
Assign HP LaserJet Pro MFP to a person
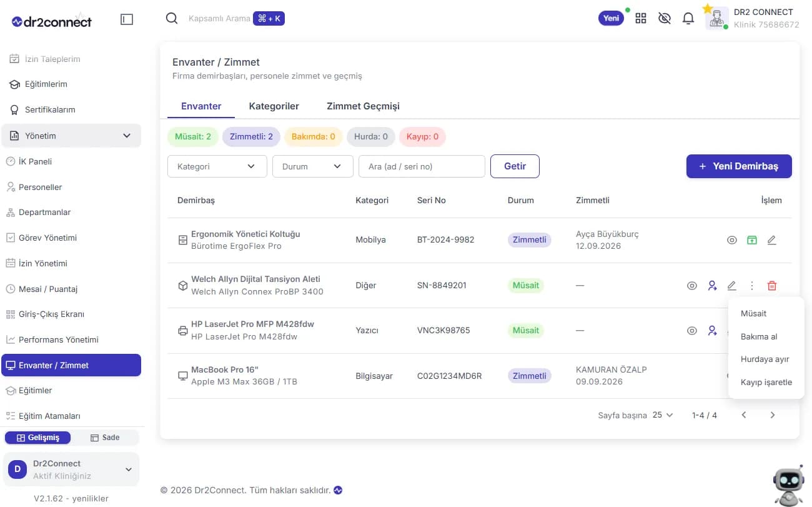click(712, 331)
